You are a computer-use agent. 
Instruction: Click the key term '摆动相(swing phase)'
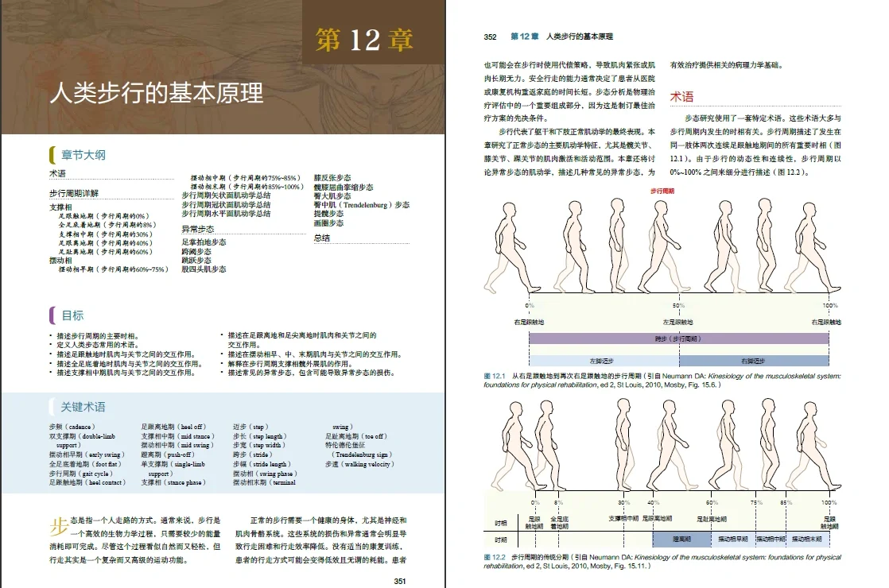click(266, 473)
